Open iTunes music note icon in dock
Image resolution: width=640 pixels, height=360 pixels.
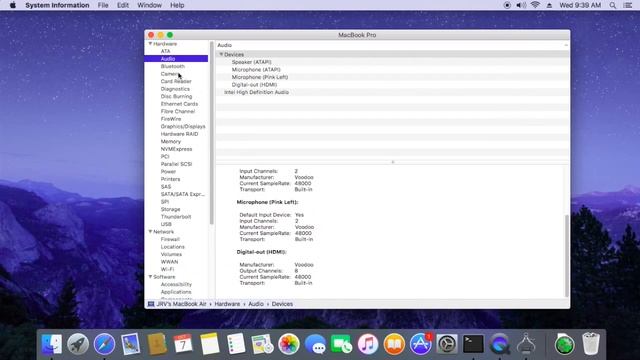(x=368, y=344)
